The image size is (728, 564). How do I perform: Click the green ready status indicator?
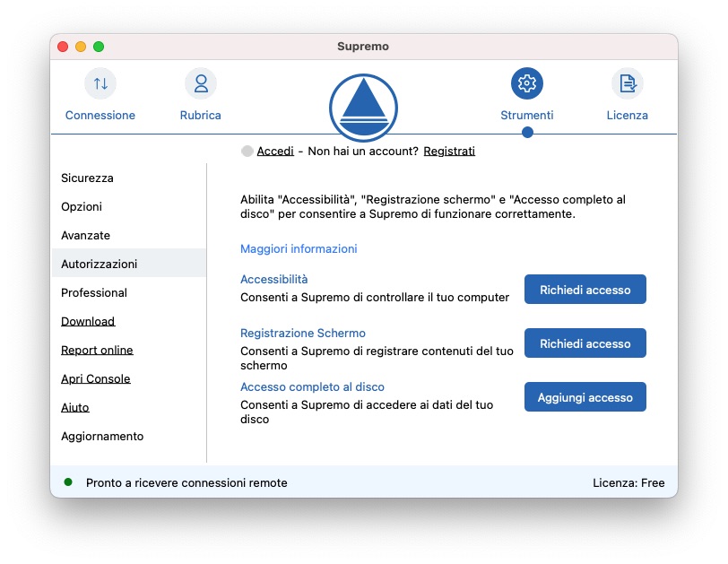68,482
